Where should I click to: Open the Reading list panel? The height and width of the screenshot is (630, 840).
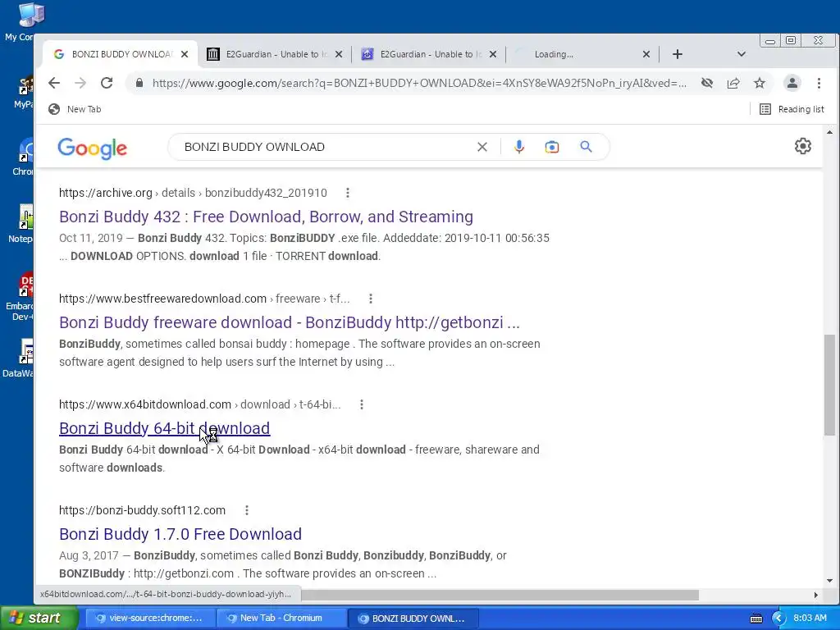click(792, 109)
